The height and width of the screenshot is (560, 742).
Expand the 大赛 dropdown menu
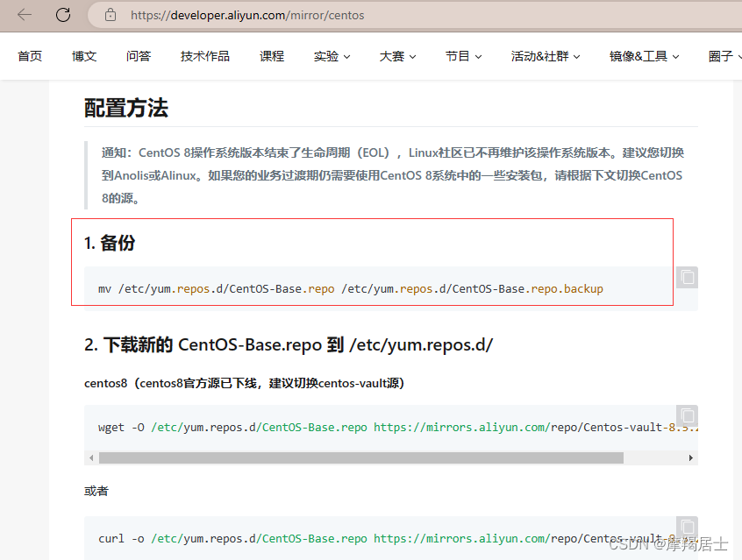pos(397,56)
